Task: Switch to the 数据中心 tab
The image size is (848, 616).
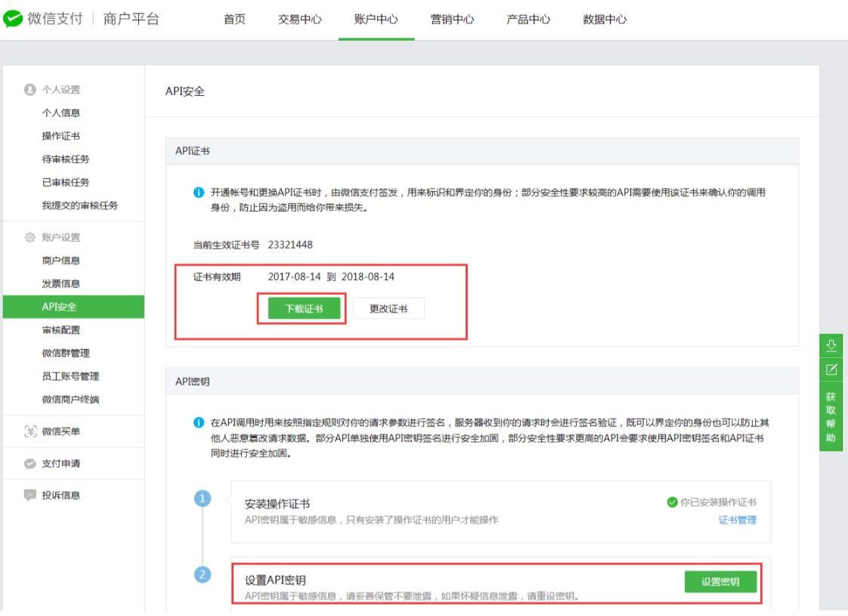Action: [604, 20]
